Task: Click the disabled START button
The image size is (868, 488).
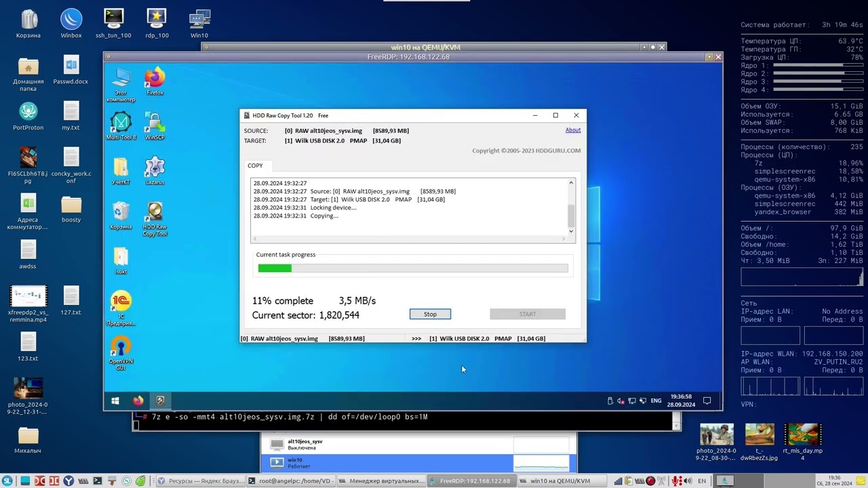Action: pos(528,314)
